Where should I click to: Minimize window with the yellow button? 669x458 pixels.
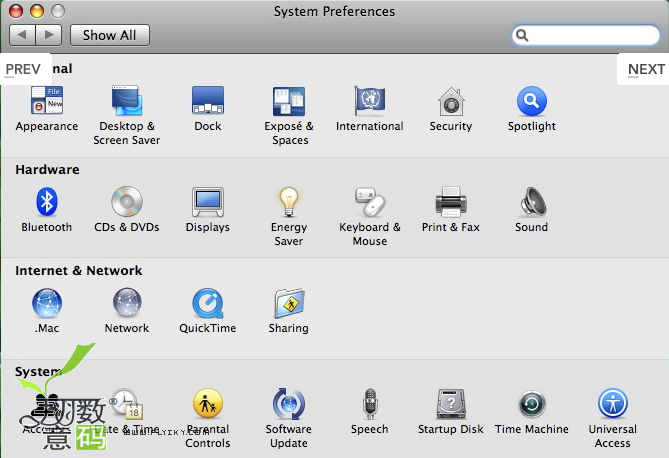37,11
